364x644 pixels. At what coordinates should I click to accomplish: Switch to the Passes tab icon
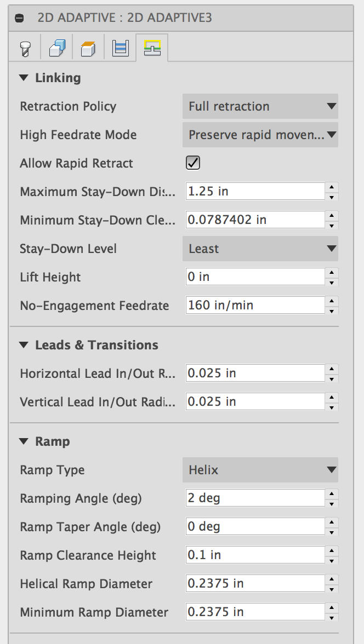click(x=120, y=49)
